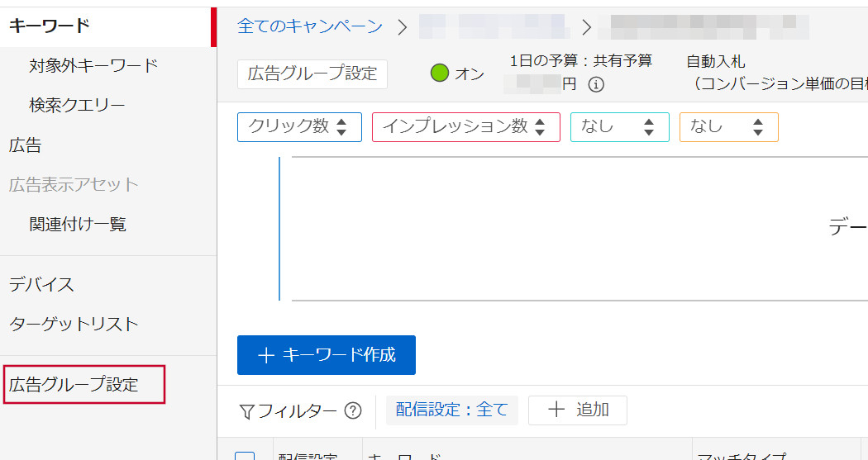This screenshot has height=460, width=868.
Task: Click the 広告グループ設定 button in the header
Action: pos(312,74)
